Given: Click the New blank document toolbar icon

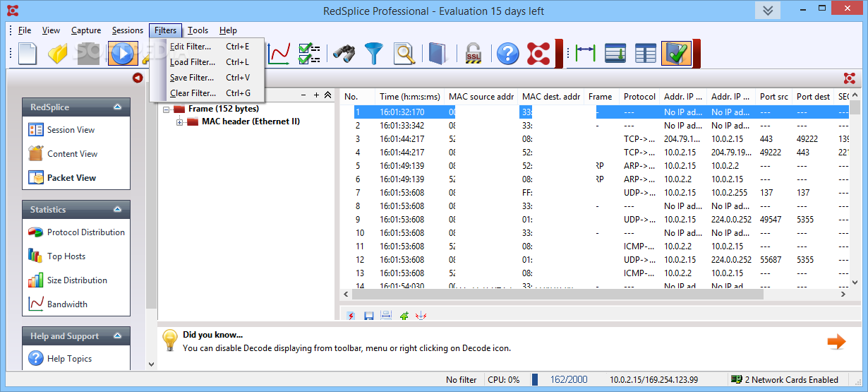Looking at the screenshot, I should pos(28,54).
